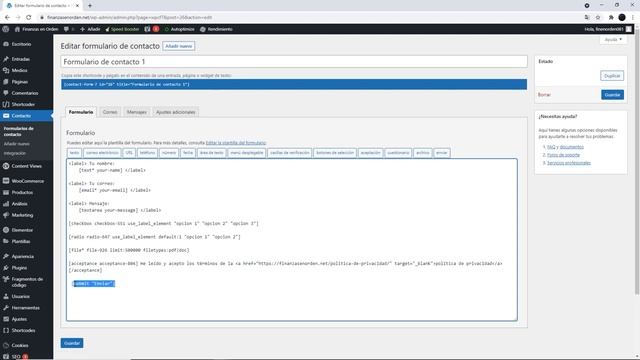Switch to the Correo tab
The width and height of the screenshot is (640, 360).
pos(110,112)
